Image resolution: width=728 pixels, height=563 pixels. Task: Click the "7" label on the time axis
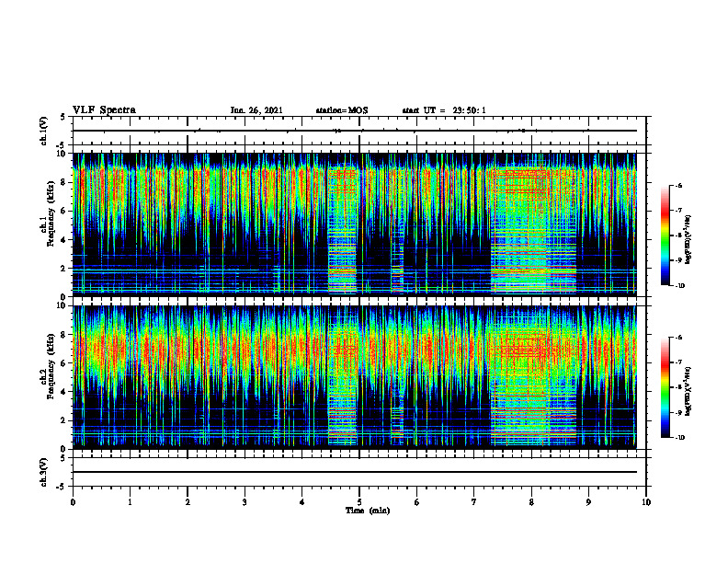coord(474,502)
